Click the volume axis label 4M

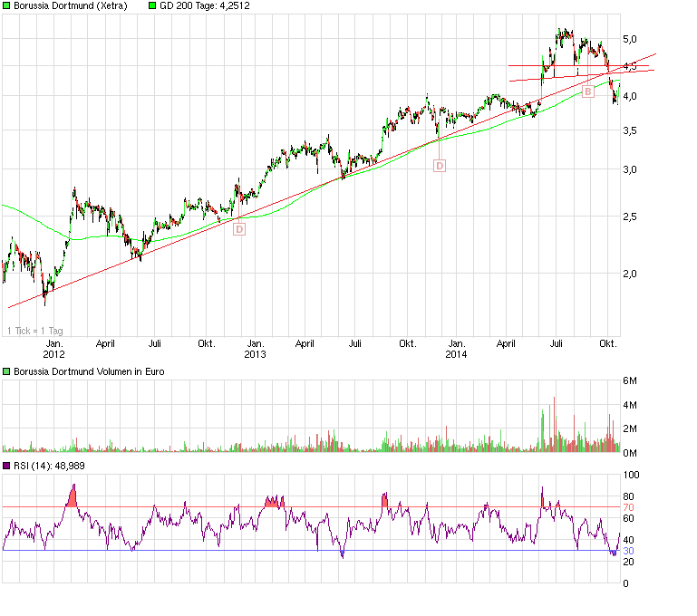(x=630, y=405)
